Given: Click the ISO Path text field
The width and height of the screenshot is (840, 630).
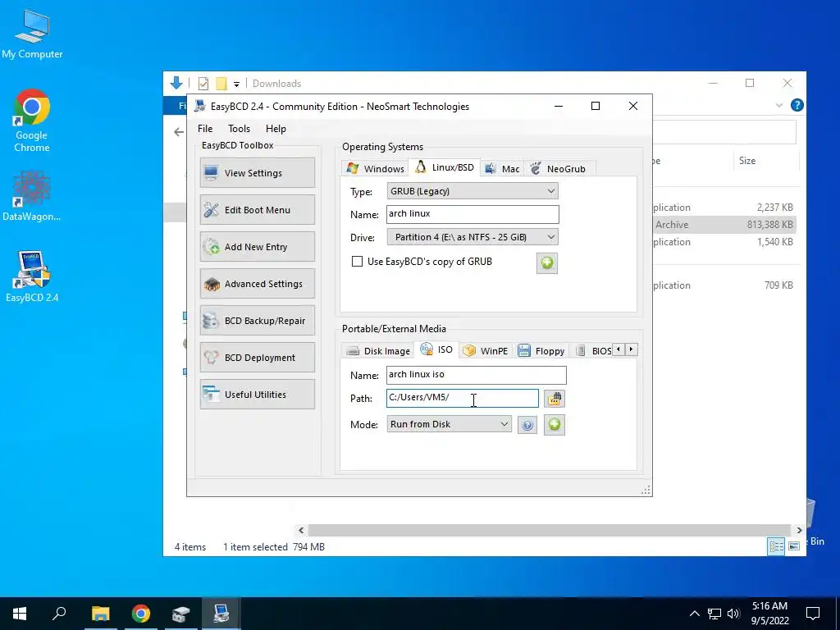Looking at the screenshot, I should click(463, 398).
